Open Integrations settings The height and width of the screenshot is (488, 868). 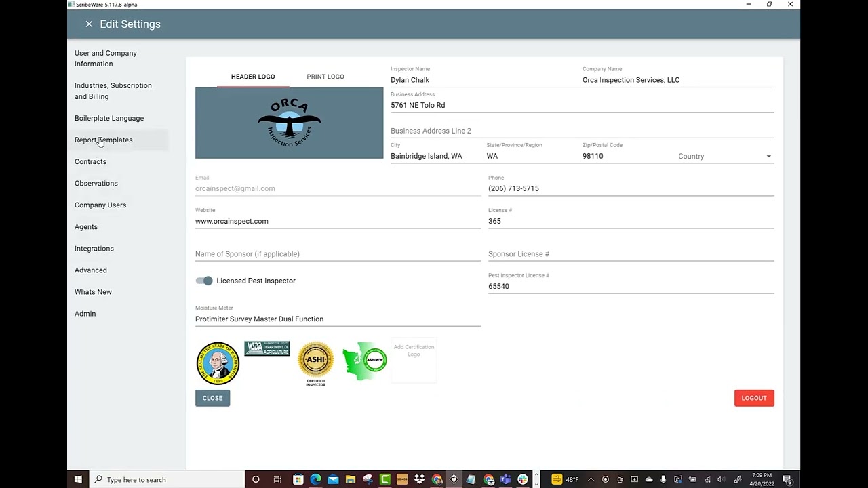(x=94, y=248)
